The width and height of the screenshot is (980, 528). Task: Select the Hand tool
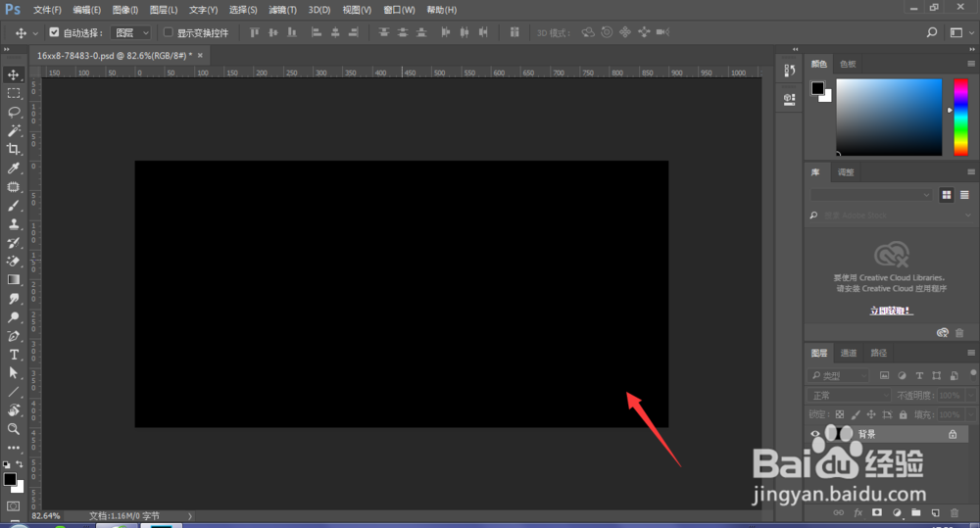(13, 410)
